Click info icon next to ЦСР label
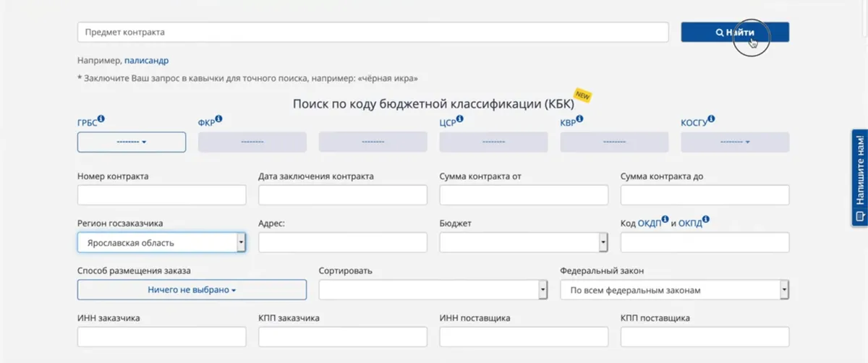The height and width of the screenshot is (363, 868). click(460, 119)
